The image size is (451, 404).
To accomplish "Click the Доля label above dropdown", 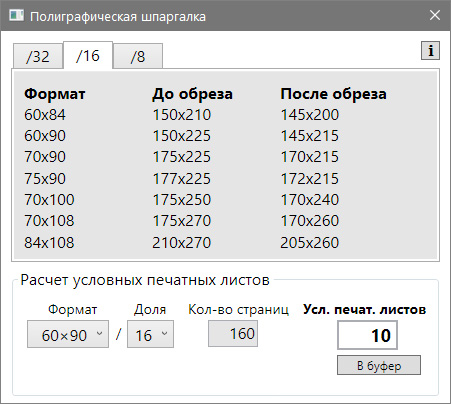I will tap(150, 310).
